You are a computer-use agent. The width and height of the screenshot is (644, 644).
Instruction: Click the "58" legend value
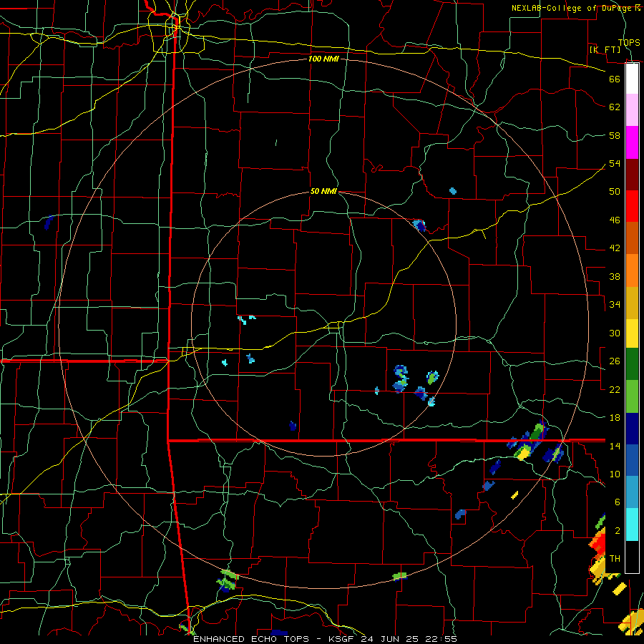pos(615,135)
